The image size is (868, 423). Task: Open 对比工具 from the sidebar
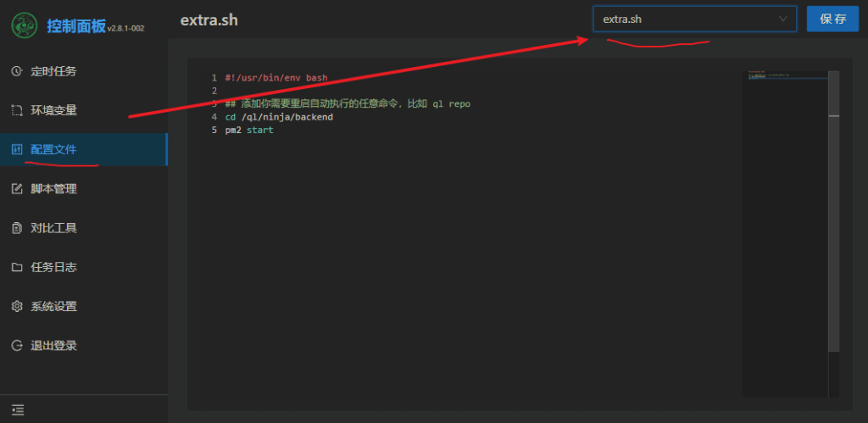pos(84,228)
